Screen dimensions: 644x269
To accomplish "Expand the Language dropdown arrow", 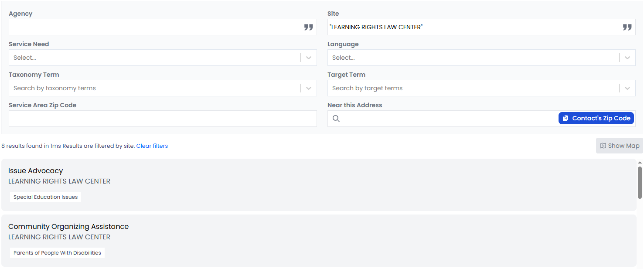I will [x=627, y=58].
